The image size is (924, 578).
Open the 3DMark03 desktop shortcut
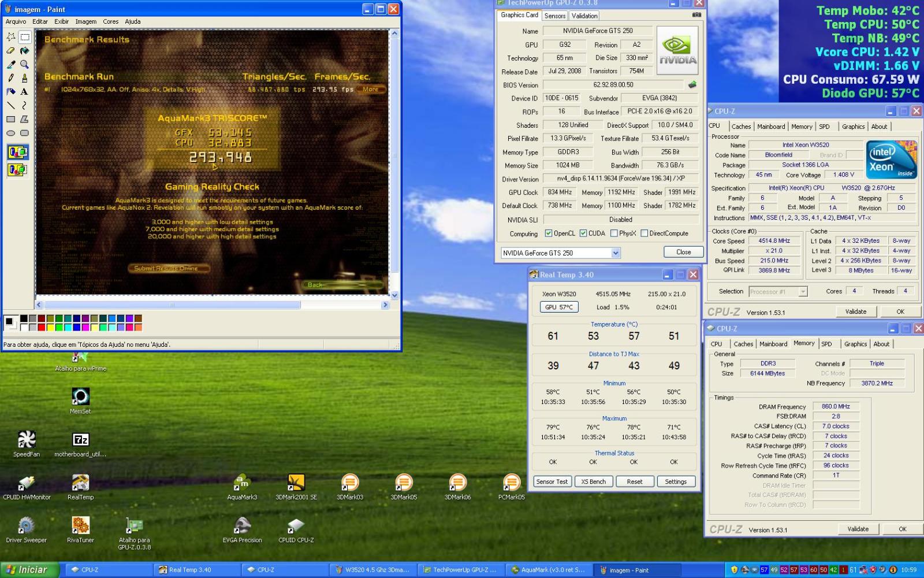(x=350, y=487)
